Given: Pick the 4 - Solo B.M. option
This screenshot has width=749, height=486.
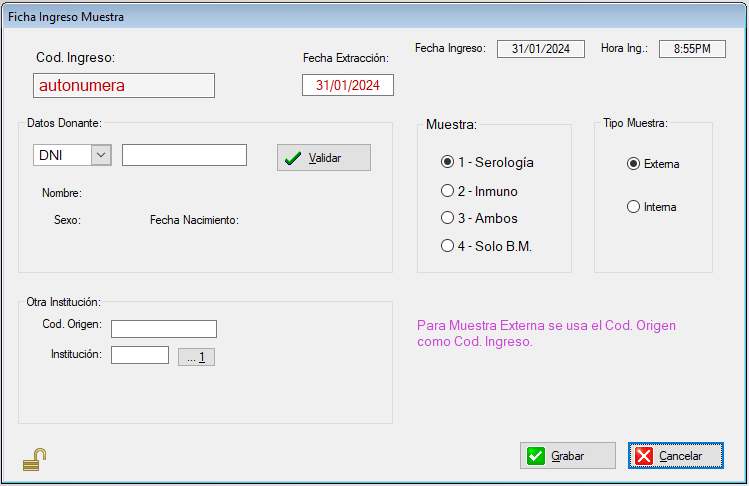Looking at the screenshot, I should coord(447,246).
